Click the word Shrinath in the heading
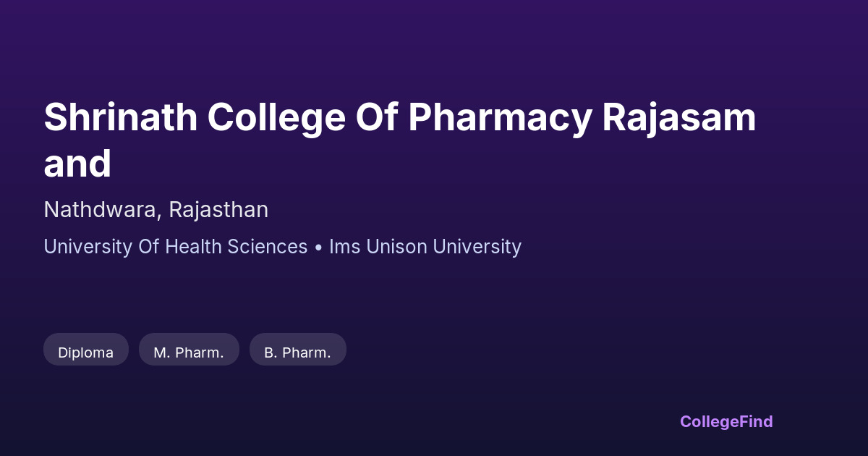 [121, 117]
